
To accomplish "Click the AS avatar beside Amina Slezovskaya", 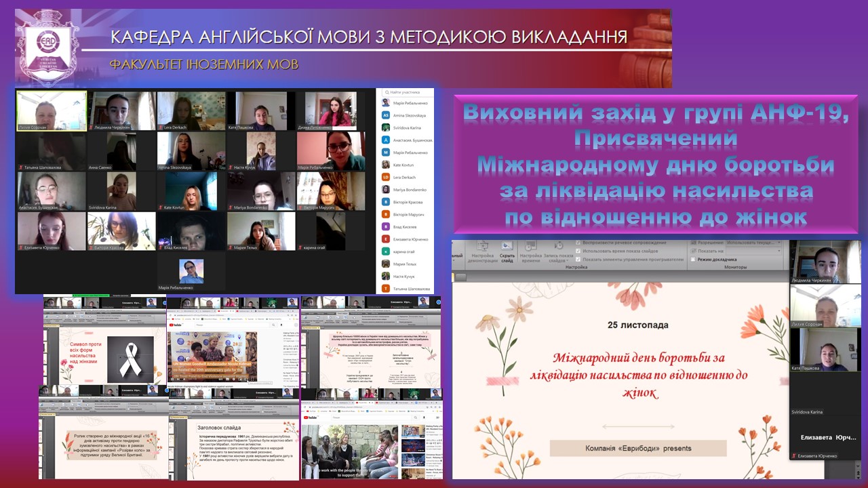I will pyautogui.click(x=385, y=115).
